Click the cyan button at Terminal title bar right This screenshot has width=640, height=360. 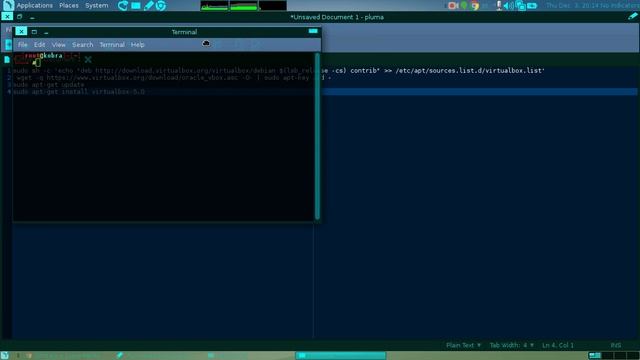[313, 31]
